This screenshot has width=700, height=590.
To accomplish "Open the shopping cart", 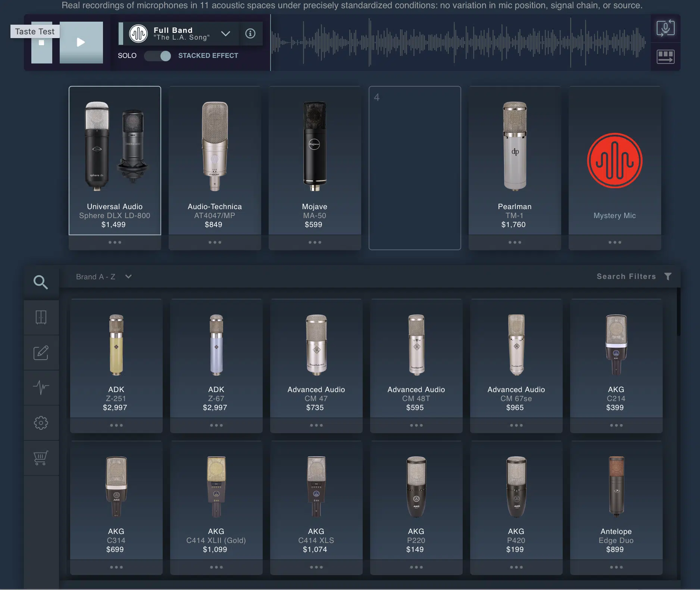I will tap(41, 457).
